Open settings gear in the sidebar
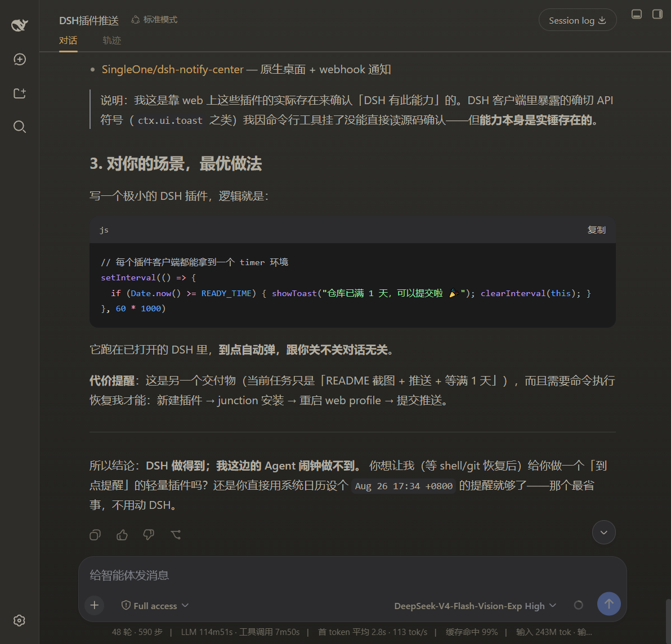This screenshot has width=671, height=644. (x=19, y=620)
